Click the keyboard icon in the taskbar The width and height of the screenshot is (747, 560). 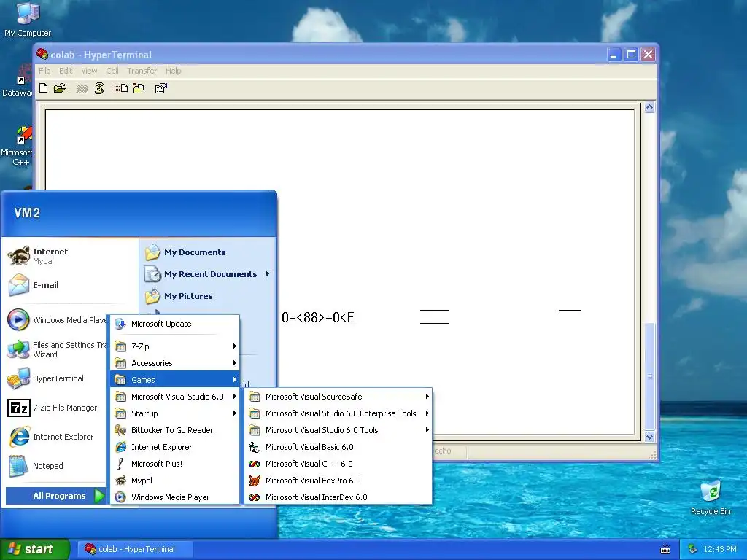pos(665,550)
